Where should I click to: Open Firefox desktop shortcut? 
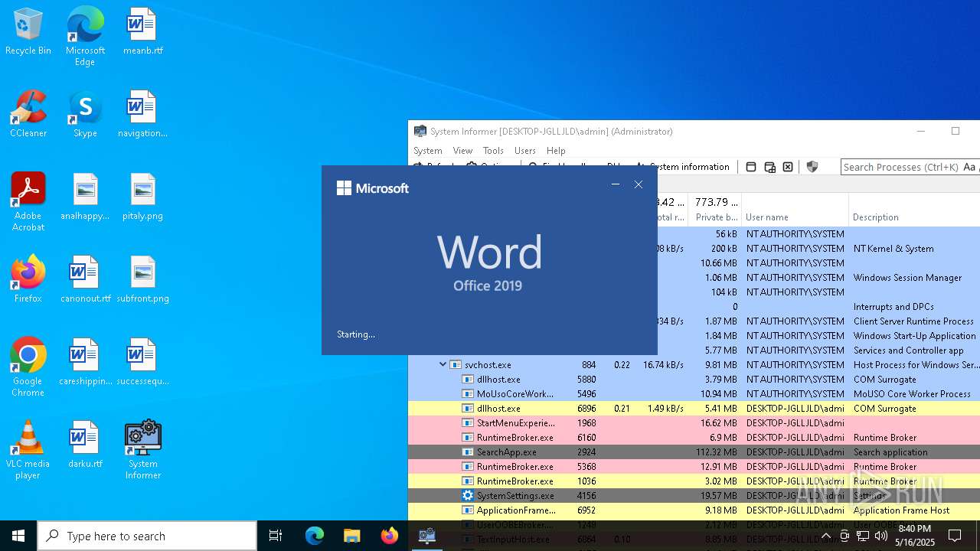coord(28,280)
